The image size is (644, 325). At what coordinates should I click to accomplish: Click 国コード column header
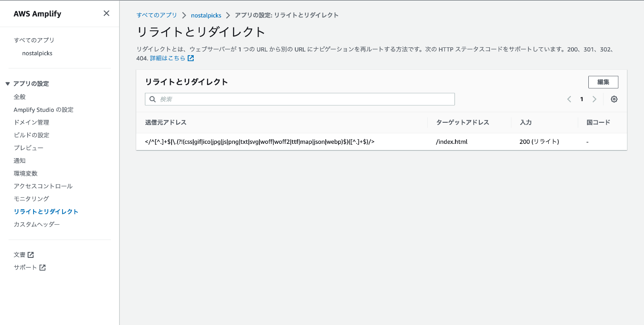598,122
